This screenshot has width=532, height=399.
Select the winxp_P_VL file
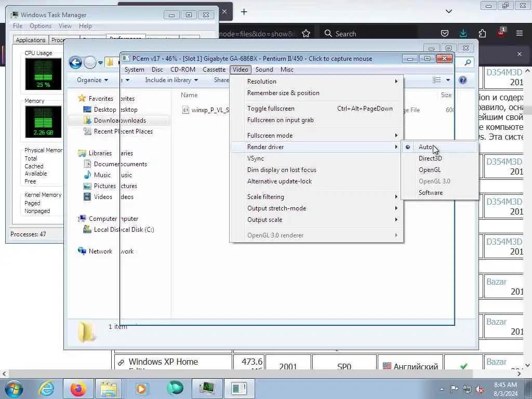click(206, 110)
